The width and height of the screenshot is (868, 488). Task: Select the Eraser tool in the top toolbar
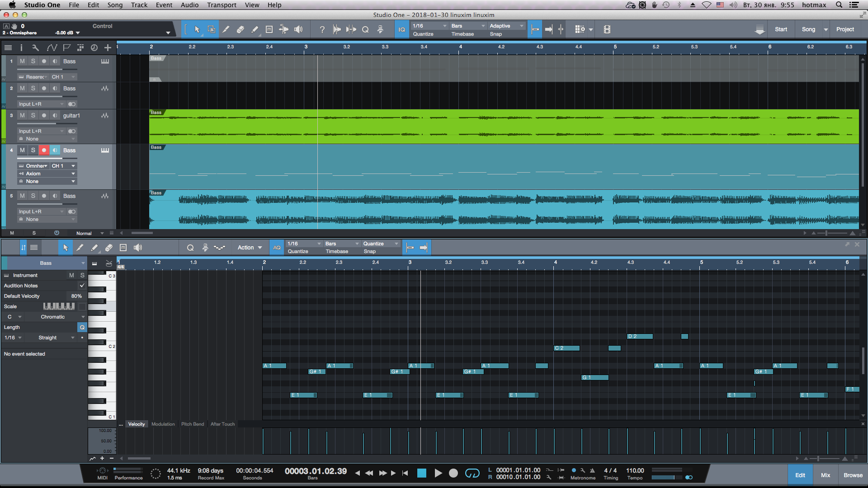[241, 29]
